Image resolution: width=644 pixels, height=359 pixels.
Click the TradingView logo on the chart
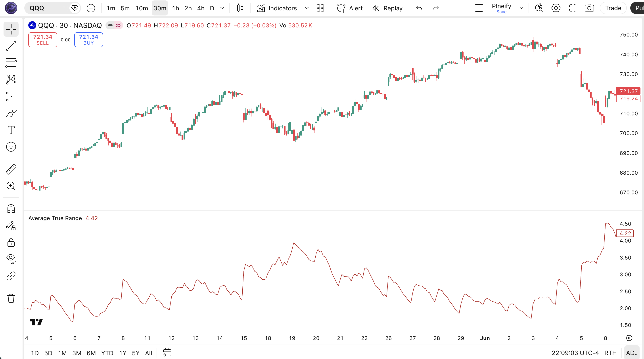click(36, 322)
